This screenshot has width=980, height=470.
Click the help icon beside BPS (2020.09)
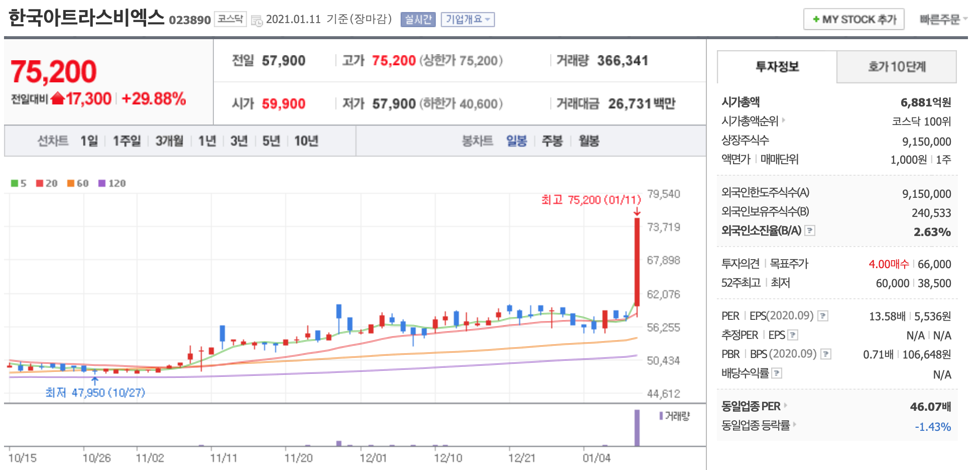coord(826,354)
